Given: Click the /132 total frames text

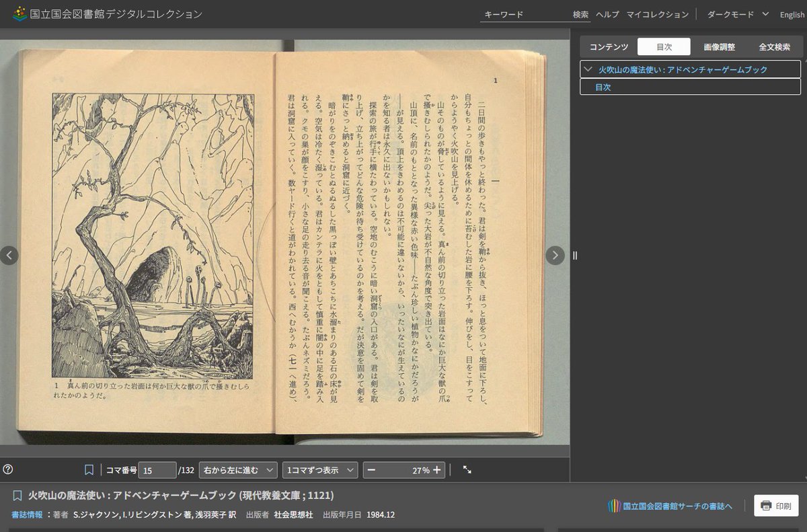Looking at the screenshot, I should tap(186, 470).
